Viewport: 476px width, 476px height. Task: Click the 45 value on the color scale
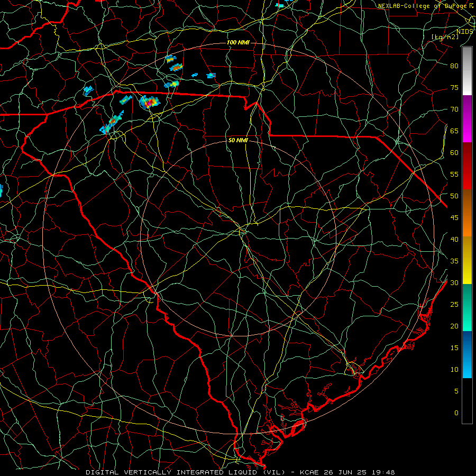pos(454,218)
